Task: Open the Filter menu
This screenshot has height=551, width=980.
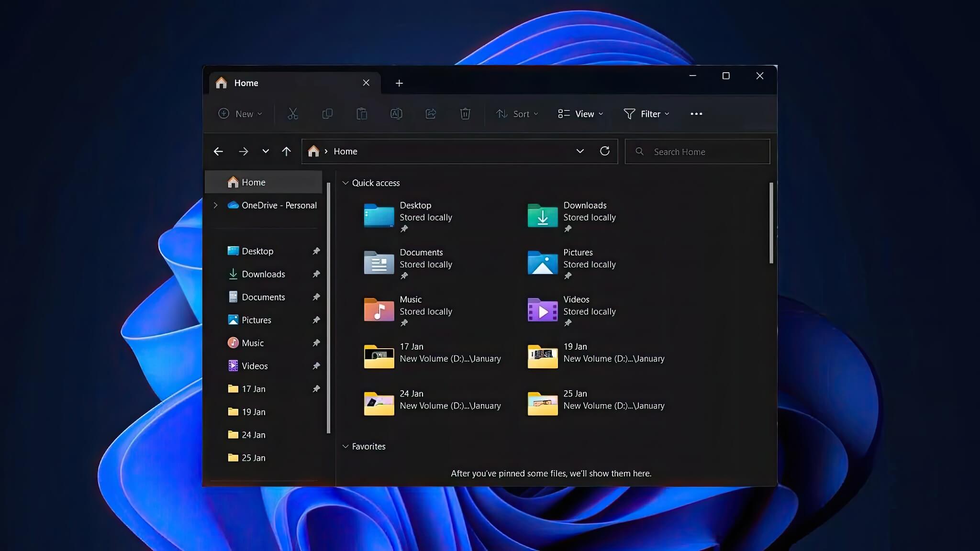Action: click(x=646, y=114)
